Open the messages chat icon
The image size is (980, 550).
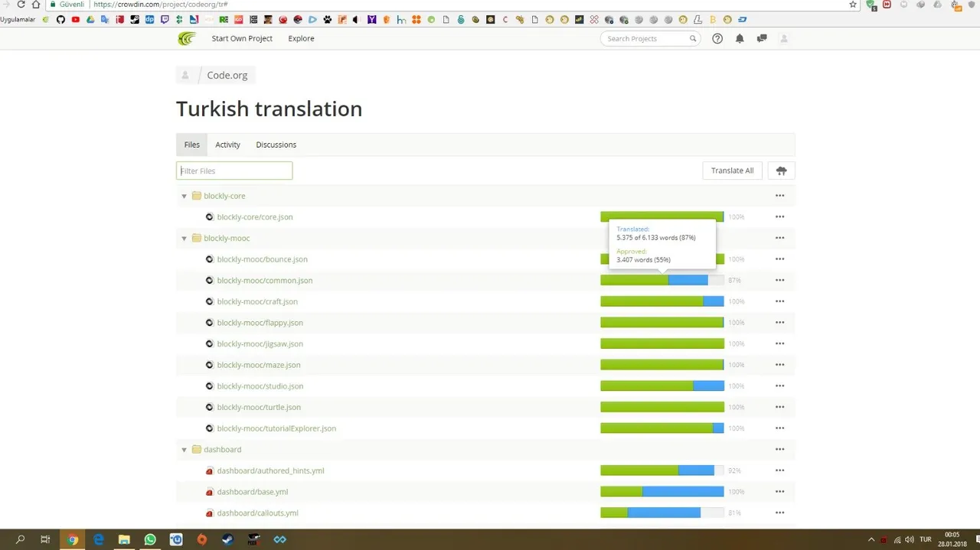762,38
